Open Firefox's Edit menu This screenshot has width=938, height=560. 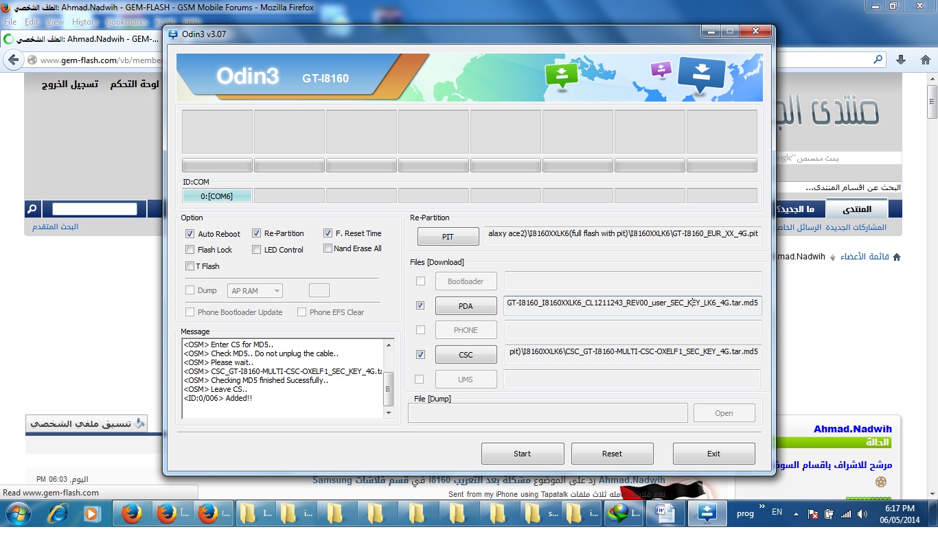(x=32, y=22)
